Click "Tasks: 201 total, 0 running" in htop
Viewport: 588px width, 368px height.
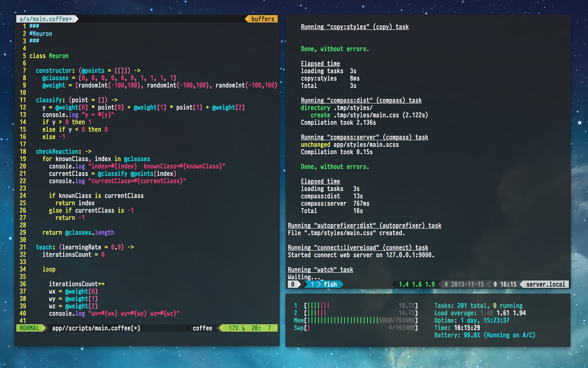pyautogui.click(x=479, y=306)
